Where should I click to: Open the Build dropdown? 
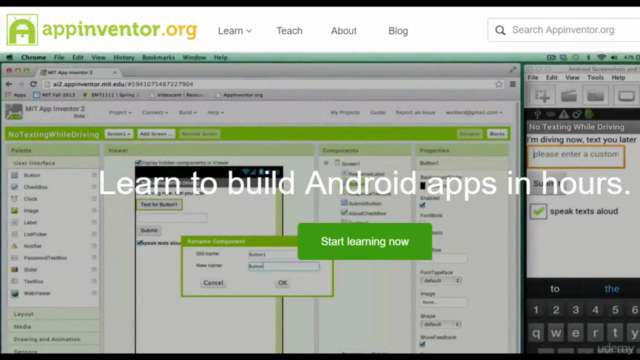[x=187, y=112]
